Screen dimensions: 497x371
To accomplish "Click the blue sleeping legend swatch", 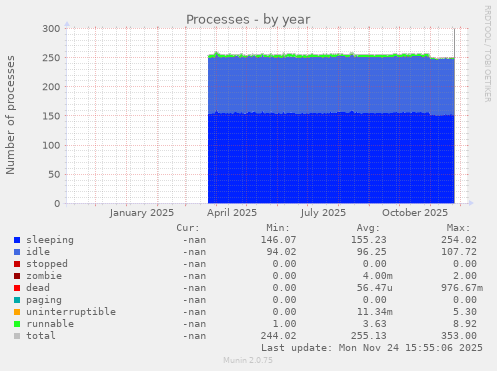I will tap(17, 240).
